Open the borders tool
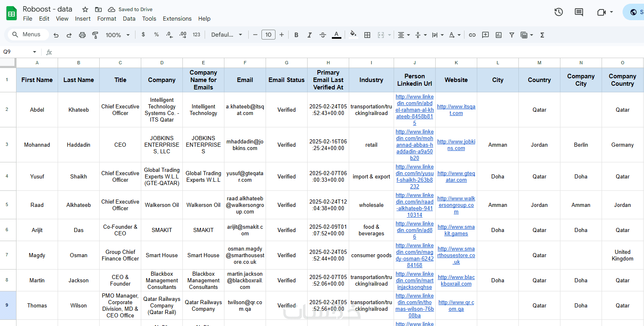The width and height of the screenshot is (644, 326). (x=367, y=35)
